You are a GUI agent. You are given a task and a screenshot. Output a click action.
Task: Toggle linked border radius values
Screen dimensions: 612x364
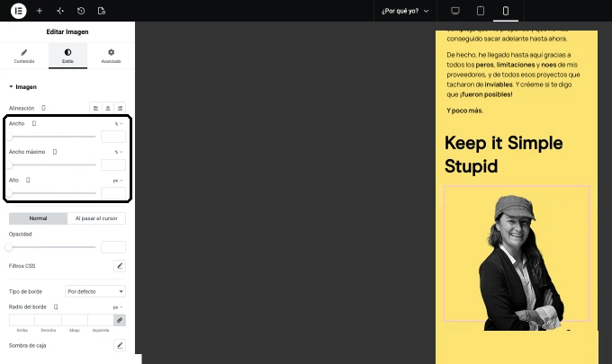[120, 320]
